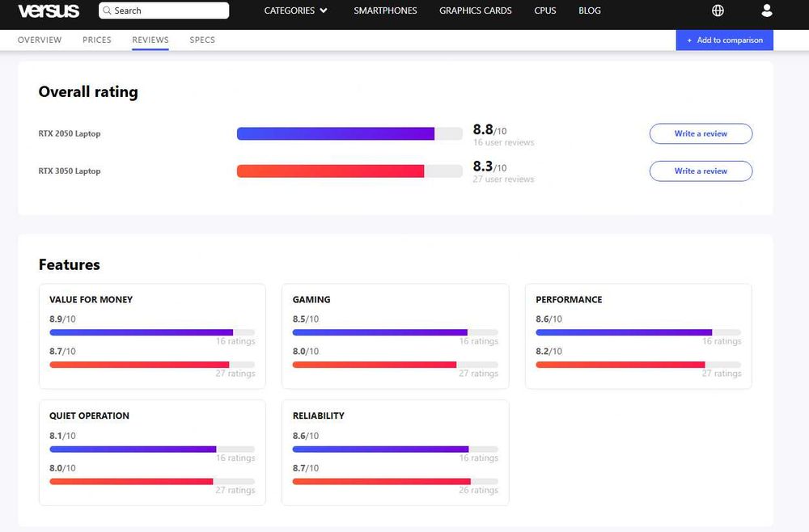
Task: Click the Reliability card title
Action: tap(318, 416)
